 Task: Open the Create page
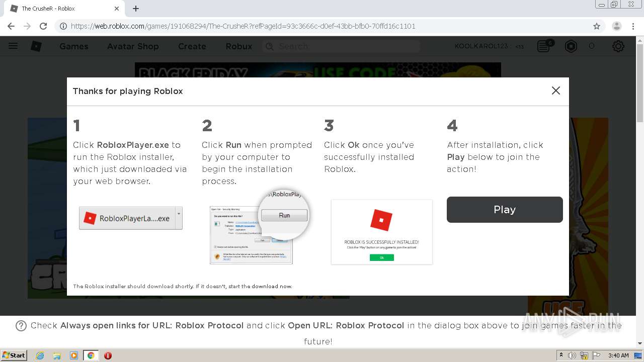pos(192,46)
